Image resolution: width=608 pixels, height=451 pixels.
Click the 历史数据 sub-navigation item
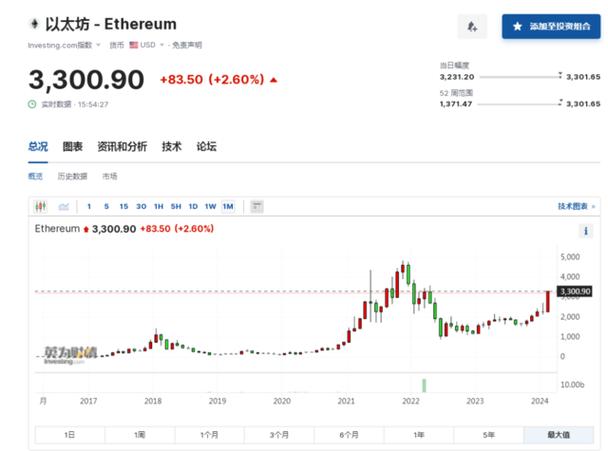click(x=72, y=176)
